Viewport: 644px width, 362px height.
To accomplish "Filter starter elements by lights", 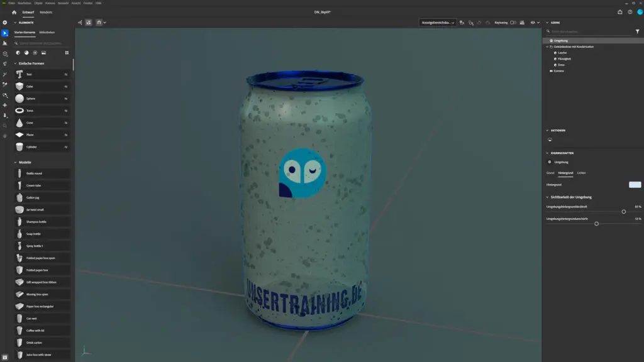I will (35, 53).
